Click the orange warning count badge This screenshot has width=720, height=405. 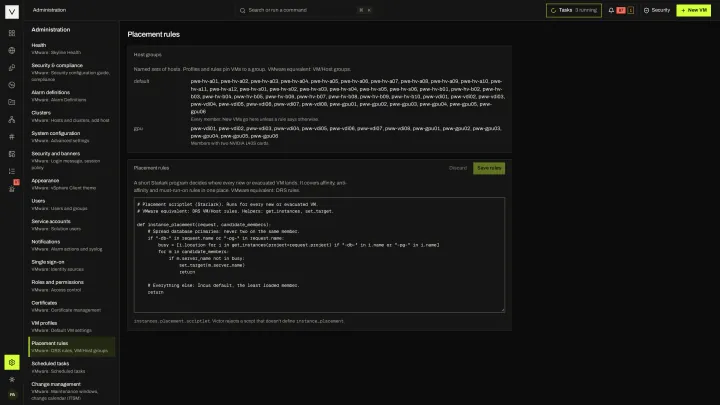click(x=630, y=10)
